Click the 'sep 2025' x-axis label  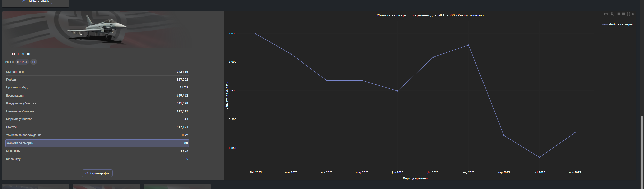pos(504,172)
